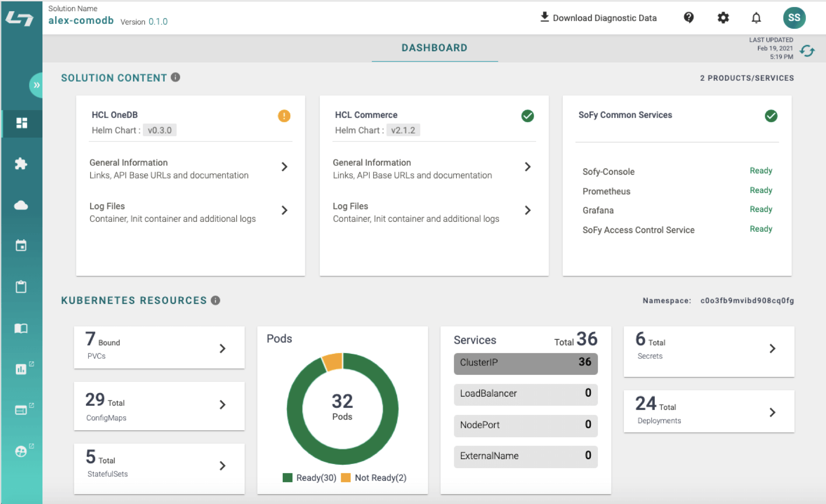
Task: Select the dashboard grid icon in sidebar
Action: pos(21,123)
